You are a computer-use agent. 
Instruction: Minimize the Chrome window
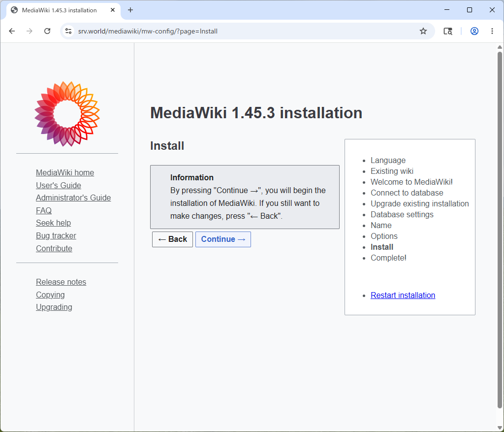tap(447, 10)
